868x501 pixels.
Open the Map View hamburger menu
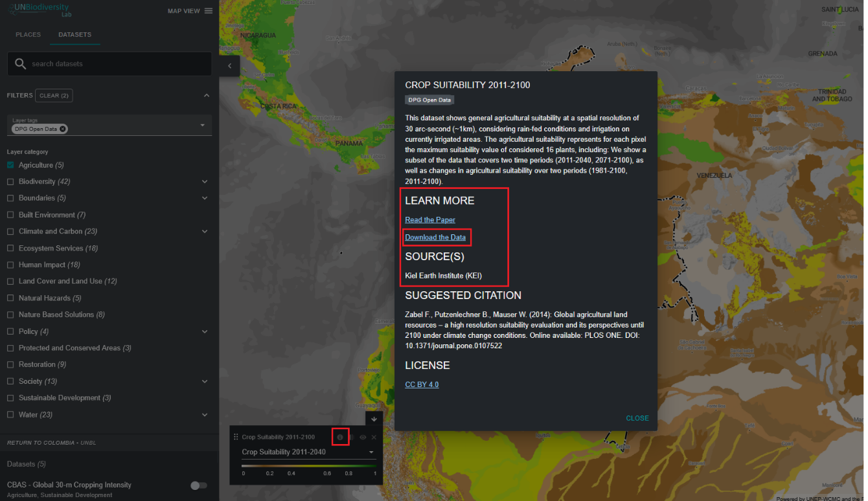point(208,11)
